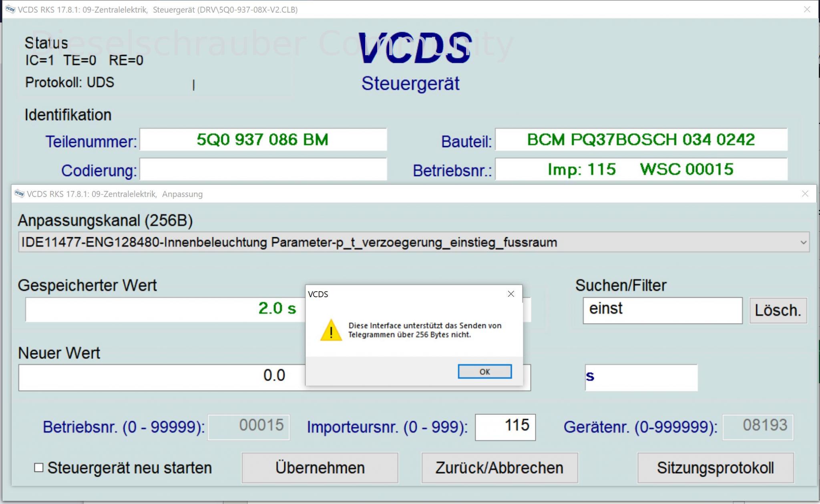Click the VCDS icon in Anpassung title bar

(x=19, y=194)
